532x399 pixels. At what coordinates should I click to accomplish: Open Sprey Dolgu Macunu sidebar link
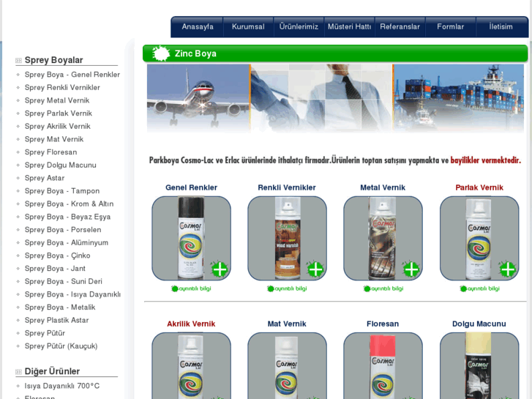61,165
